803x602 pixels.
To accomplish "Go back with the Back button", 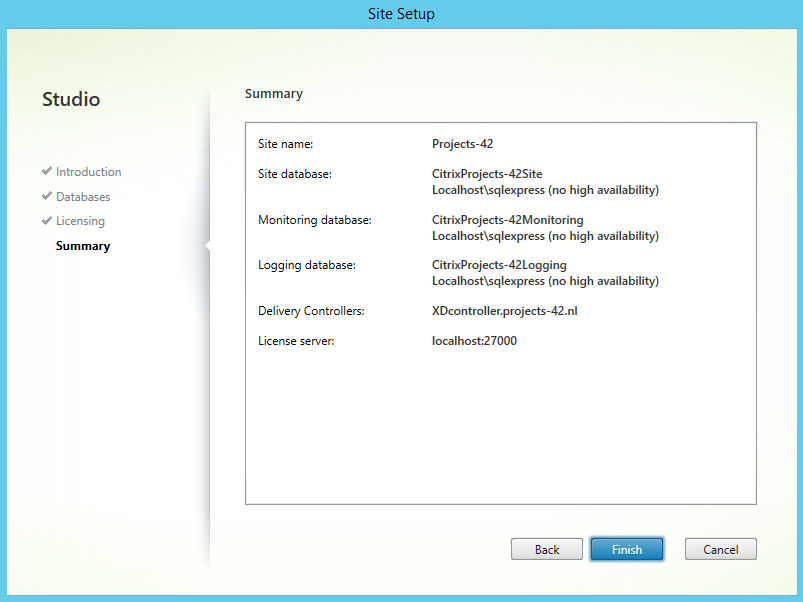I will pyautogui.click(x=546, y=549).
